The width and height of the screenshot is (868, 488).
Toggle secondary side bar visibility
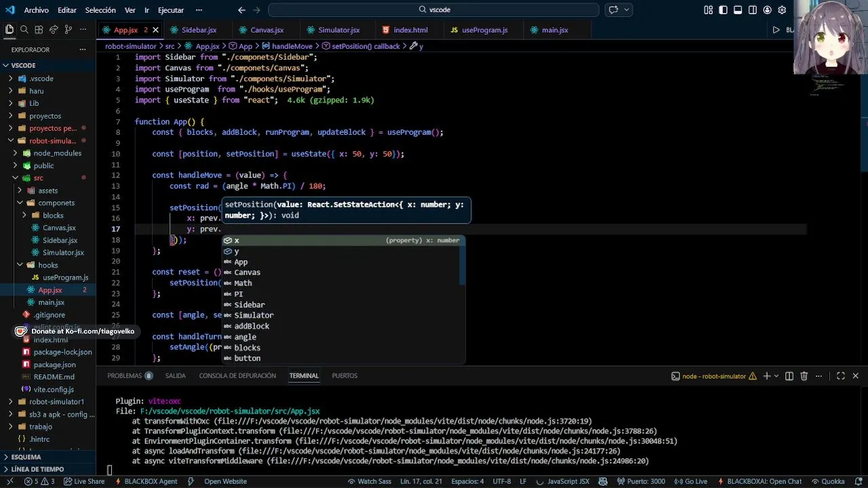(753, 10)
